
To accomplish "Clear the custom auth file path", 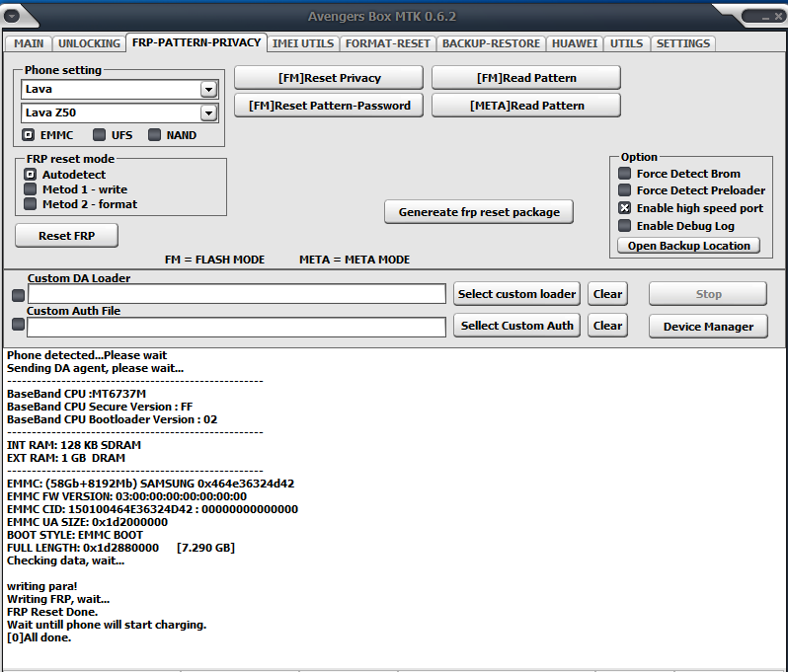I will pyautogui.click(x=607, y=326).
